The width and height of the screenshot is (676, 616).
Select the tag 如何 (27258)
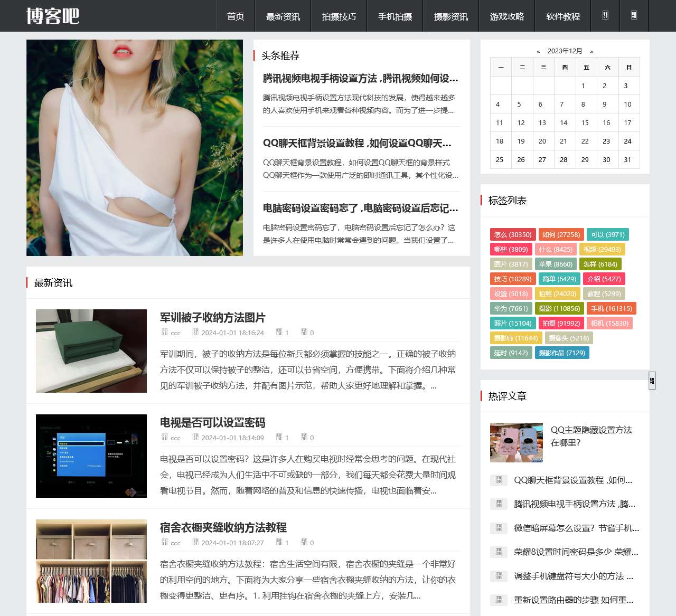(561, 234)
